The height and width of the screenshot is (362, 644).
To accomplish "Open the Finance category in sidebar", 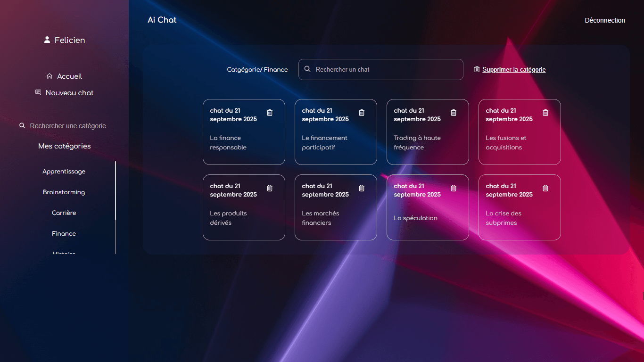I will [x=64, y=234].
